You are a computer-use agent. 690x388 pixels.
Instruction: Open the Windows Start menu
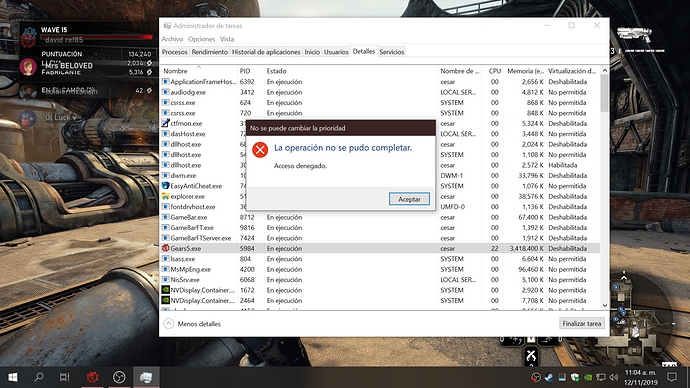(x=13, y=377)
